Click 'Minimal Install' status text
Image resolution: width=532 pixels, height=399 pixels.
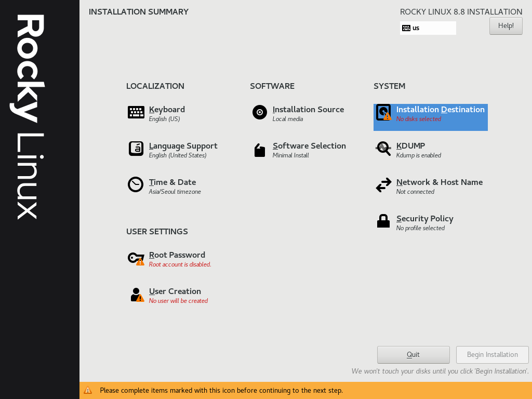(x=291, y=155)
